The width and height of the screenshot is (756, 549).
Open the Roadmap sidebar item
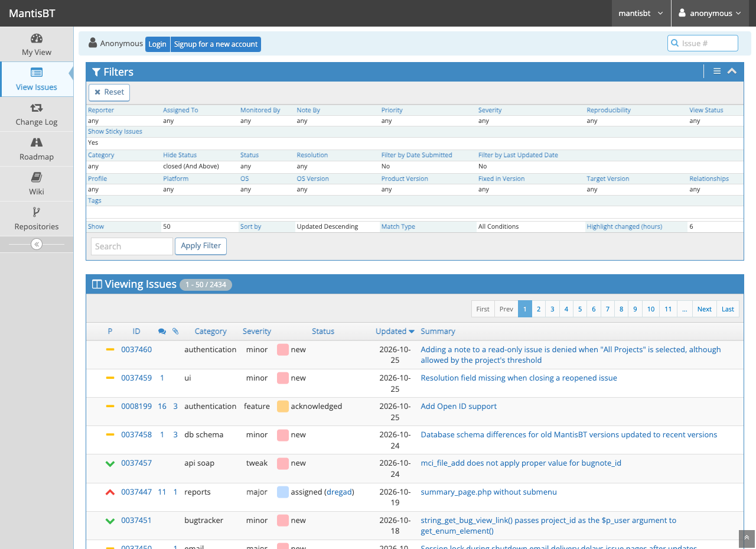point(37,149)
